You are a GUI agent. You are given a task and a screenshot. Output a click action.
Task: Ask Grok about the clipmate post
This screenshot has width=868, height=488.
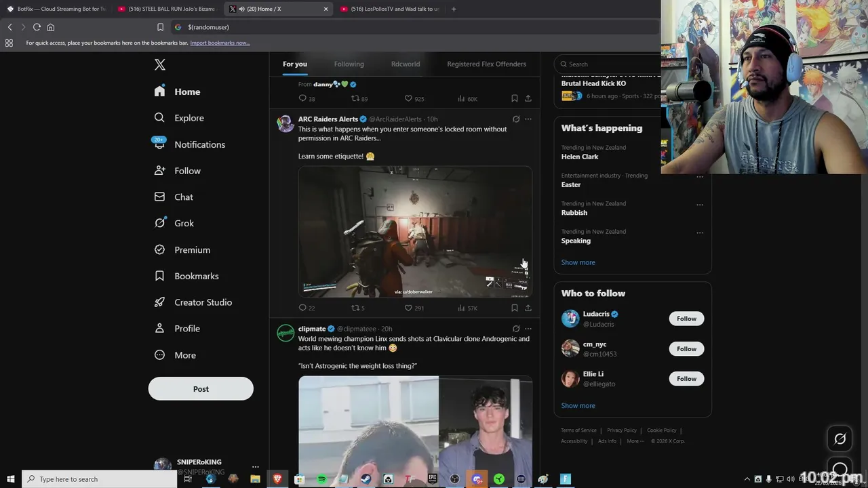click(516, 329)
